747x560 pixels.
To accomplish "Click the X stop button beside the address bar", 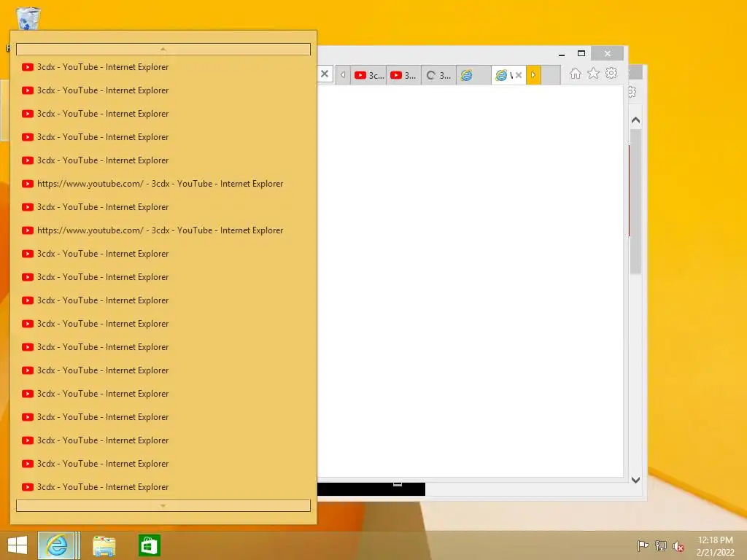I will coord(325,74).
